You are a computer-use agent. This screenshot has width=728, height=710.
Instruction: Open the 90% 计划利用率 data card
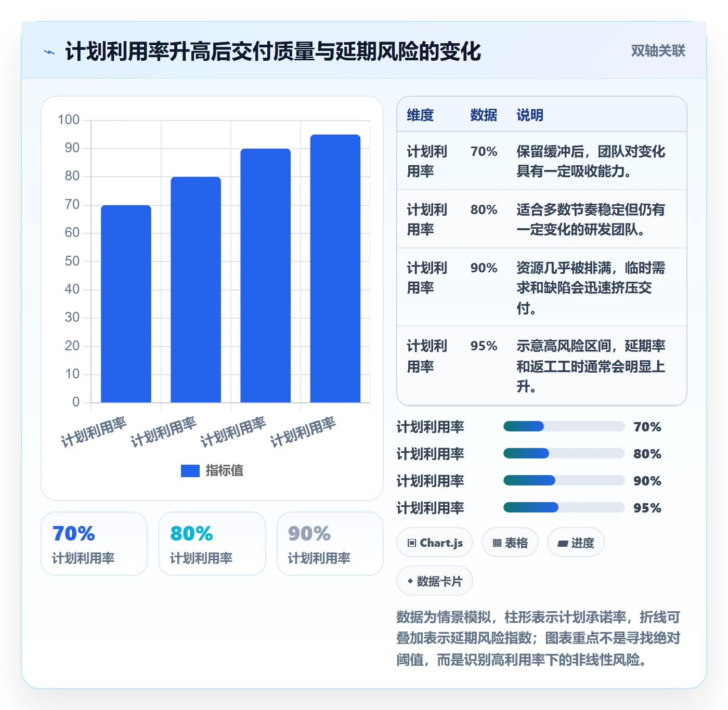[x=330, y=544]
